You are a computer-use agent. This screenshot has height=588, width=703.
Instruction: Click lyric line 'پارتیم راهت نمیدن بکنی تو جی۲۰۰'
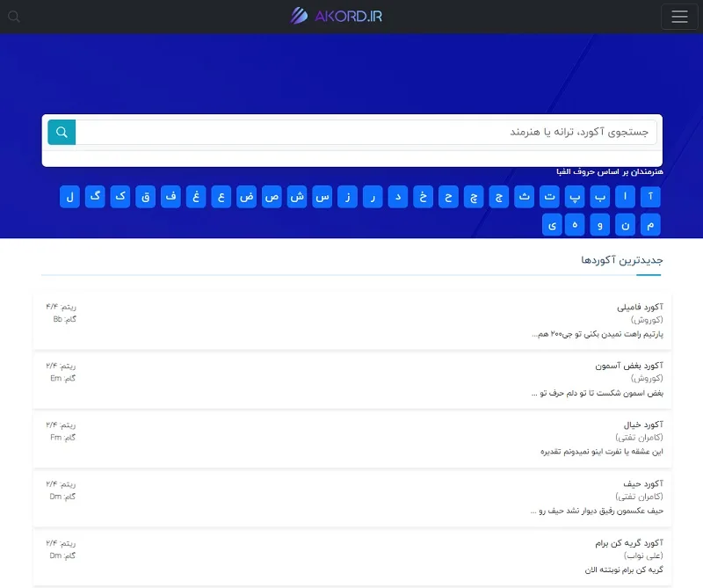tap(598, 334)
